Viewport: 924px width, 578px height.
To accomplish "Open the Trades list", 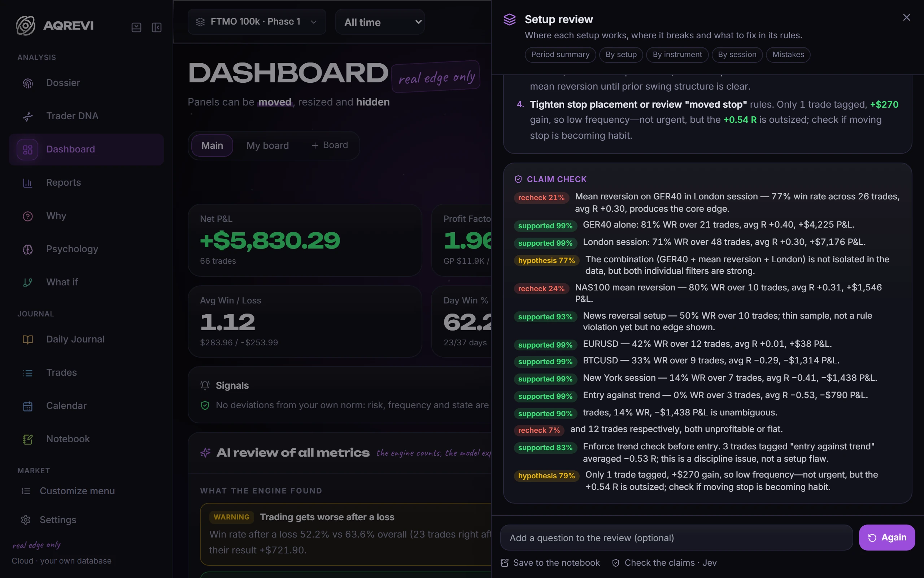I will tap(86, 372).
